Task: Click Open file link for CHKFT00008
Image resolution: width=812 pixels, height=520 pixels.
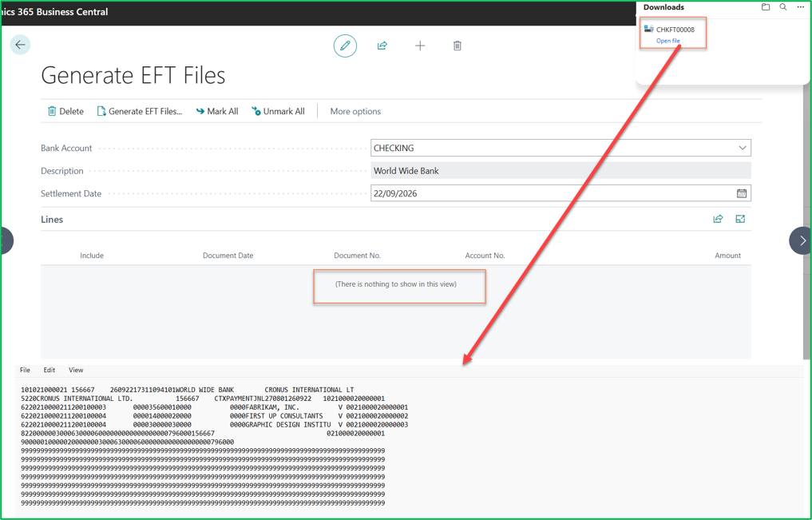Action: [x=668, y=41]
